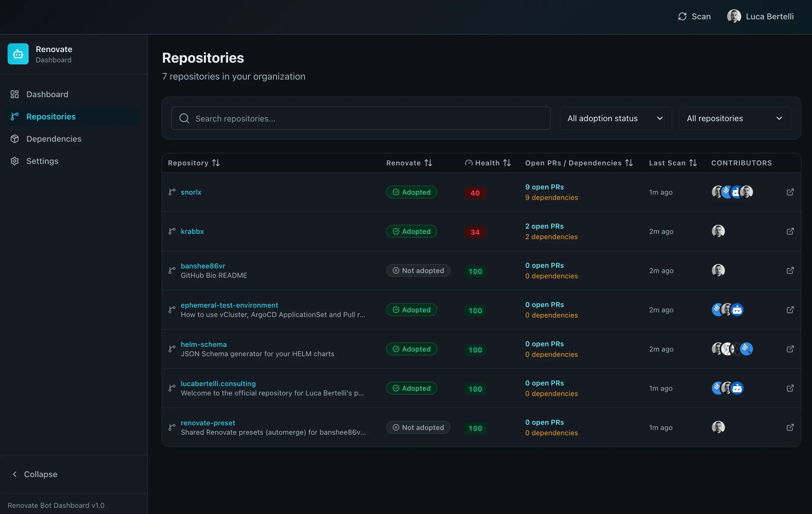Click the collapse chevron icon in sidebar
Image resolution: width=812 pixels, height=514 pixels.
(x=15, y=474)
